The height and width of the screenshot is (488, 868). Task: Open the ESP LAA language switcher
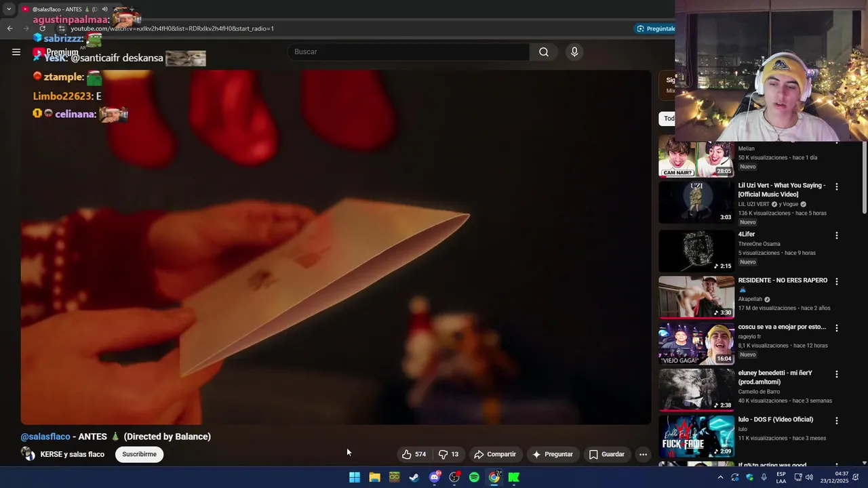781,477
